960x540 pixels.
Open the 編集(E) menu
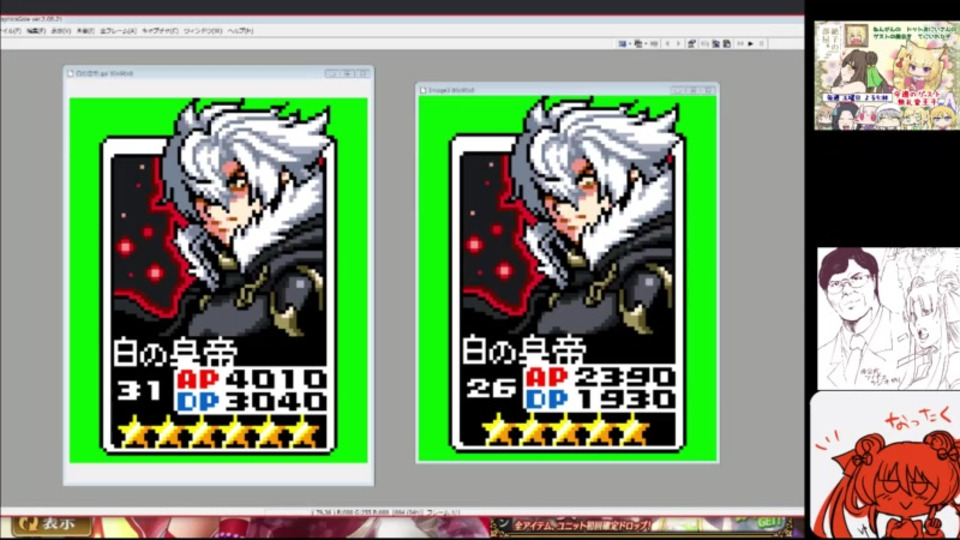[x=36, y=31]
